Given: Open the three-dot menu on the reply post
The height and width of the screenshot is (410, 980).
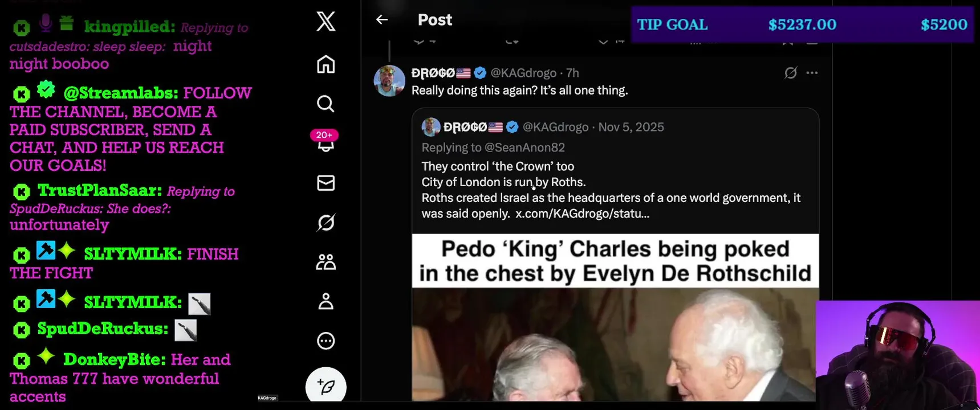Looking at the screenshot, I should (x=812, y=73).
